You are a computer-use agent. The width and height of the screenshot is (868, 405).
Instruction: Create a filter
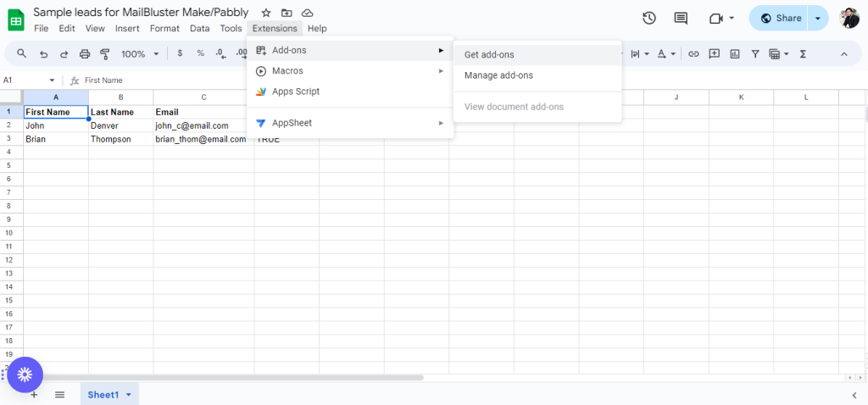click(755, 53)
